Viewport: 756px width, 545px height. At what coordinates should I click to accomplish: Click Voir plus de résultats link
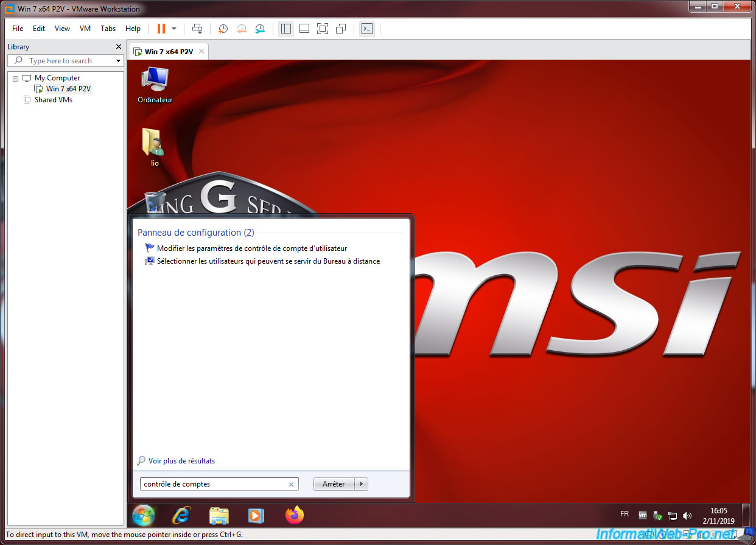pyautogui.click(x=181, y=461)
